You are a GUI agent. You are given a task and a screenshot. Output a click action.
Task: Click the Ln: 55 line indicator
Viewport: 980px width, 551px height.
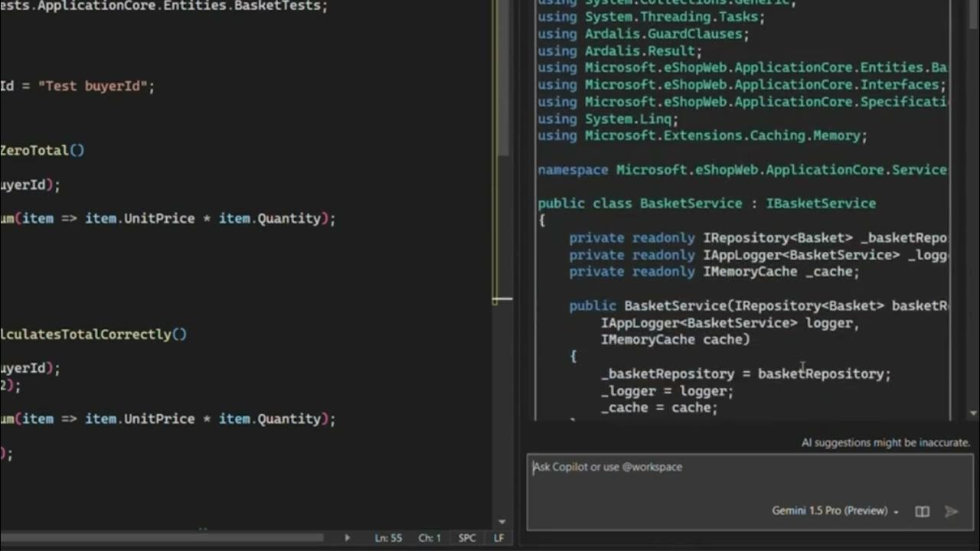pos(388,538)
